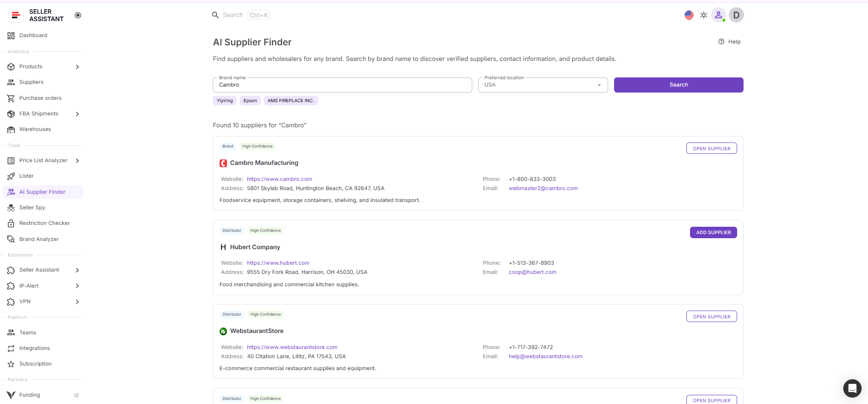Open the Dashboard icon in sidebar

(x=11, y=36)
